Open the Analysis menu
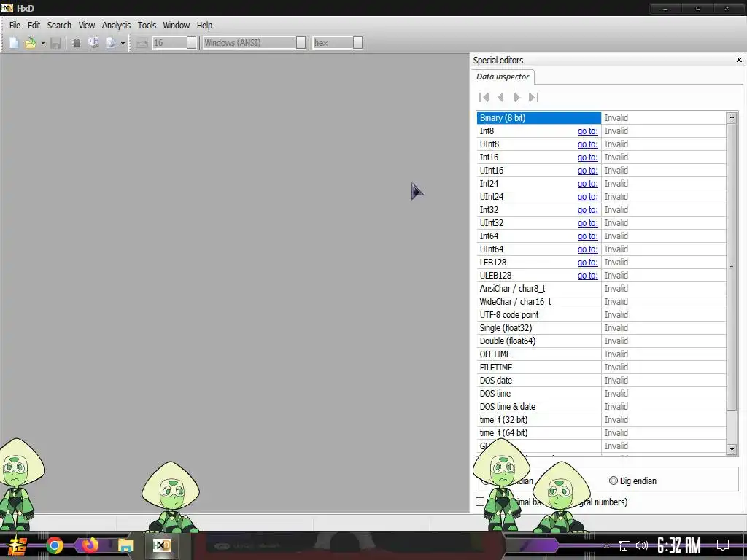 (116, 26)
